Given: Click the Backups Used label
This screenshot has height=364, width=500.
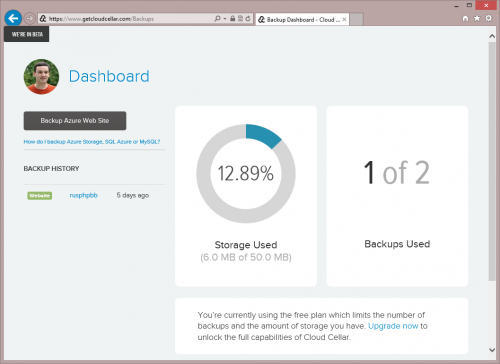Looking at the screenshot, I should pos(397,244).
